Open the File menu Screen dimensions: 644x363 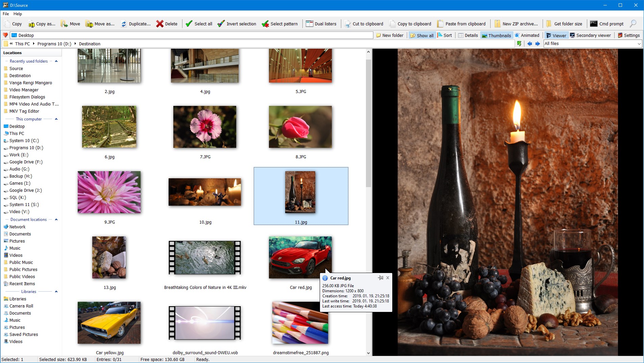tap(6, 14)
